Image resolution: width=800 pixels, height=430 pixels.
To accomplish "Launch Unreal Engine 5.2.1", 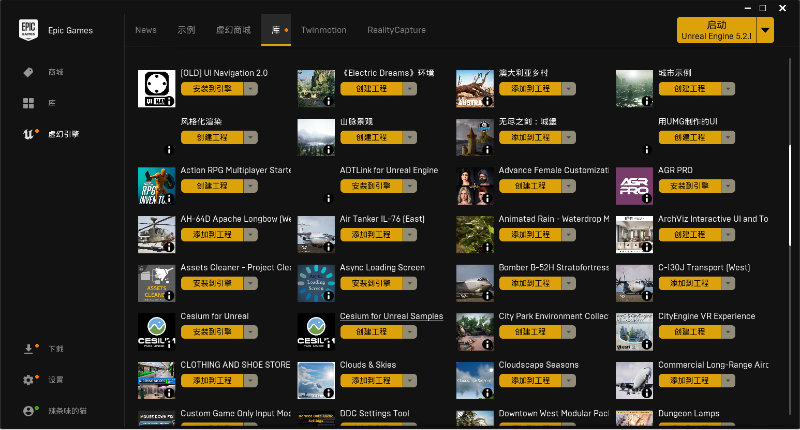I will 716,30.
